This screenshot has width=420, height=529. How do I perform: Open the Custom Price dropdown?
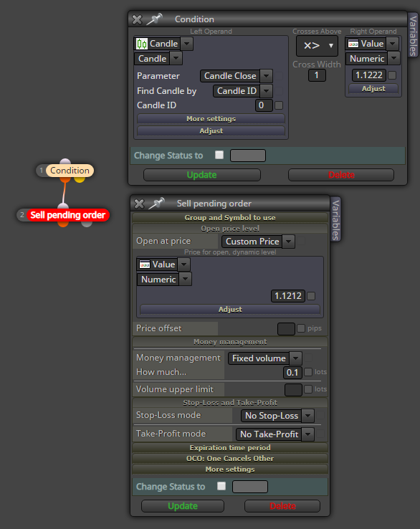click(x=288, y=242)
